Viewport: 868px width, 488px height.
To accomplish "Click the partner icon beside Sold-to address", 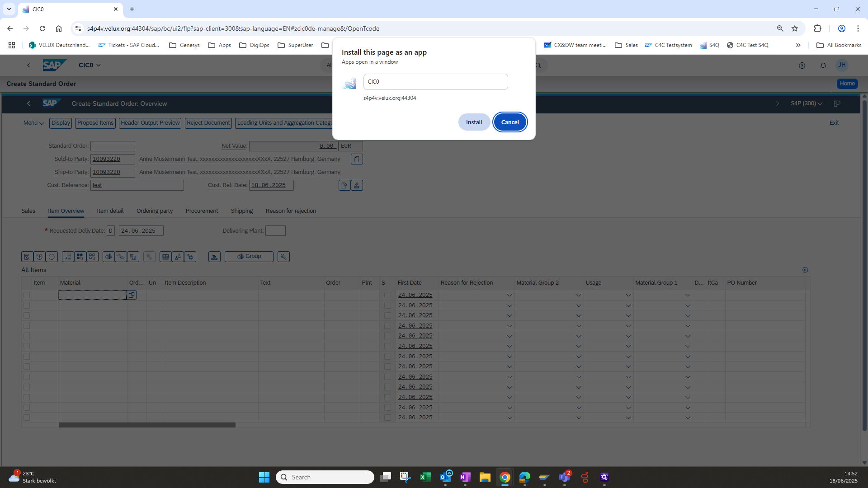I will (x=357, y=159).
